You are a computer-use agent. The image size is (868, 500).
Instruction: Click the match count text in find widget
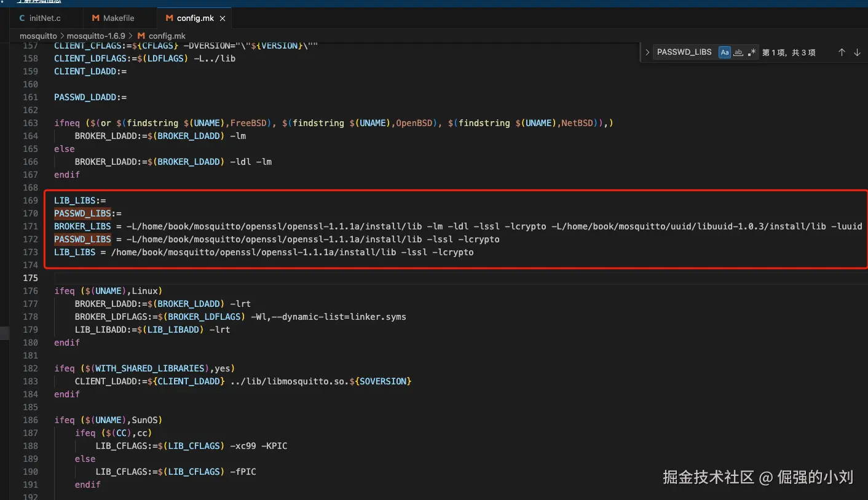tap(789, 52)
